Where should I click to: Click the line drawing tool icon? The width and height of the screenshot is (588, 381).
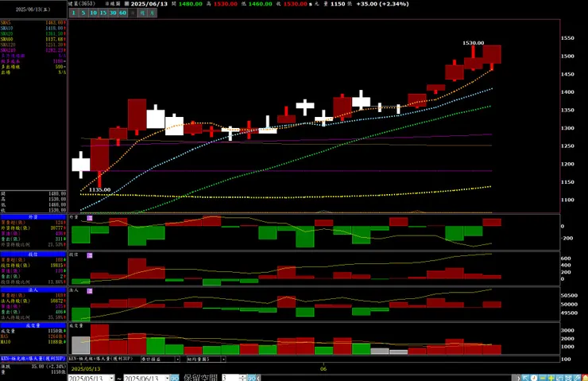[576, 378]
